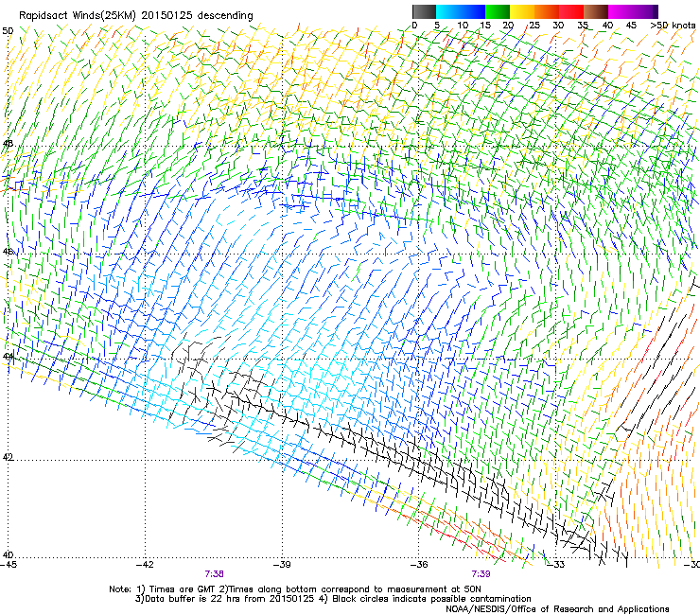The width and height of the screenshot is (700, 615).
Task: Click the '>50 knots' legend label
Action: point(673,26)
